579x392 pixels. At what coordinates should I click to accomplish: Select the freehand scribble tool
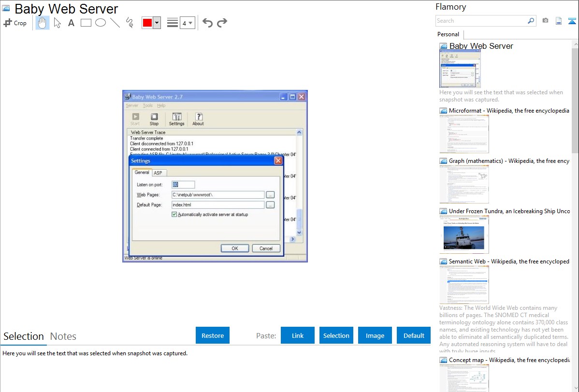[x=130, y=23]
